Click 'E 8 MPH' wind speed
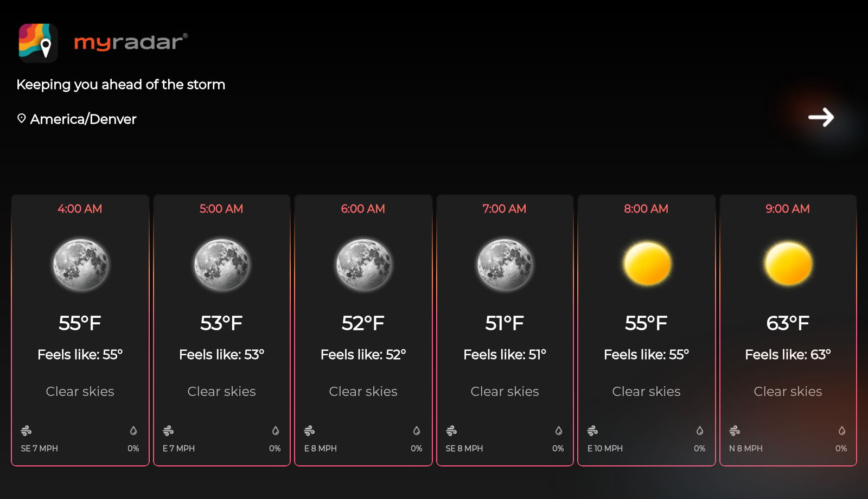868x499 pixels. pyautogui.click(x=321, y=449)
